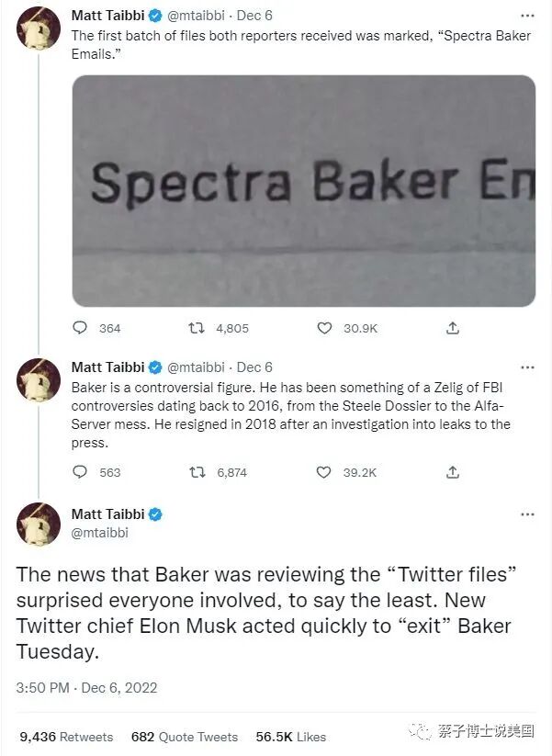Open @mtaibbi handle on main tweet
Screen dimensions: 552x756
coord(99,533)
